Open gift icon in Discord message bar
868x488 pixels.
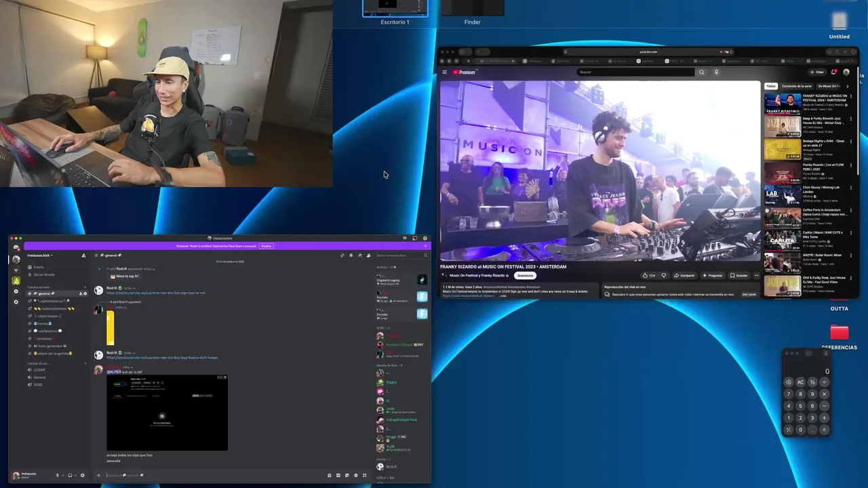click(329, 475)
